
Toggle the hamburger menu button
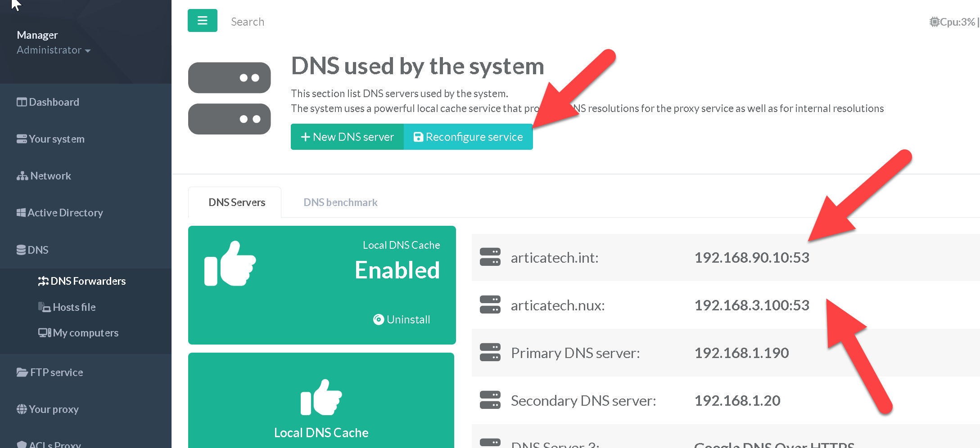[x=202, y=21]
